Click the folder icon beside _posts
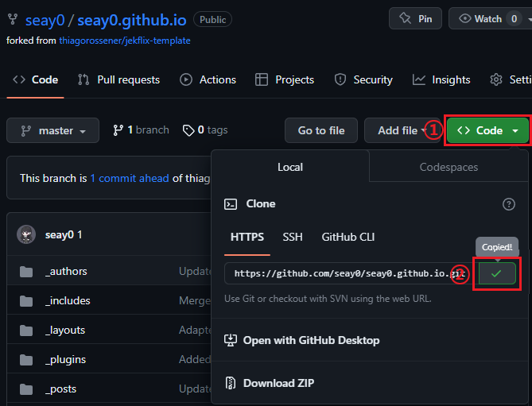 [x=26, y=389]
